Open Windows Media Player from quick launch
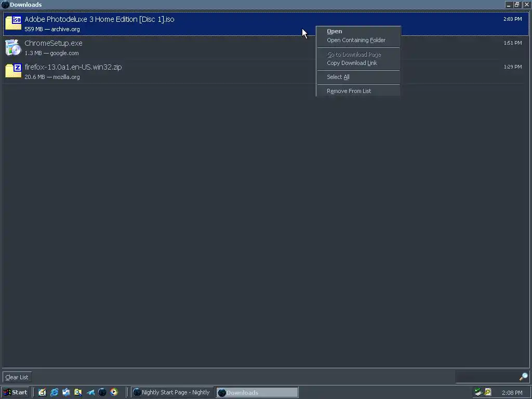The image size is (532, 399). (114, 392)
